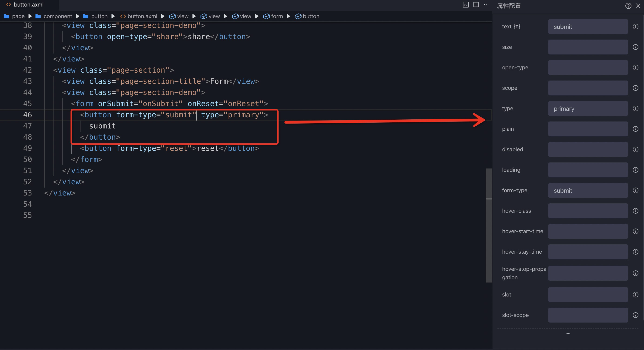Click the info icon next to disabled attribute
The height and width of the screenshot is (350, 644).
pos(635,149)
